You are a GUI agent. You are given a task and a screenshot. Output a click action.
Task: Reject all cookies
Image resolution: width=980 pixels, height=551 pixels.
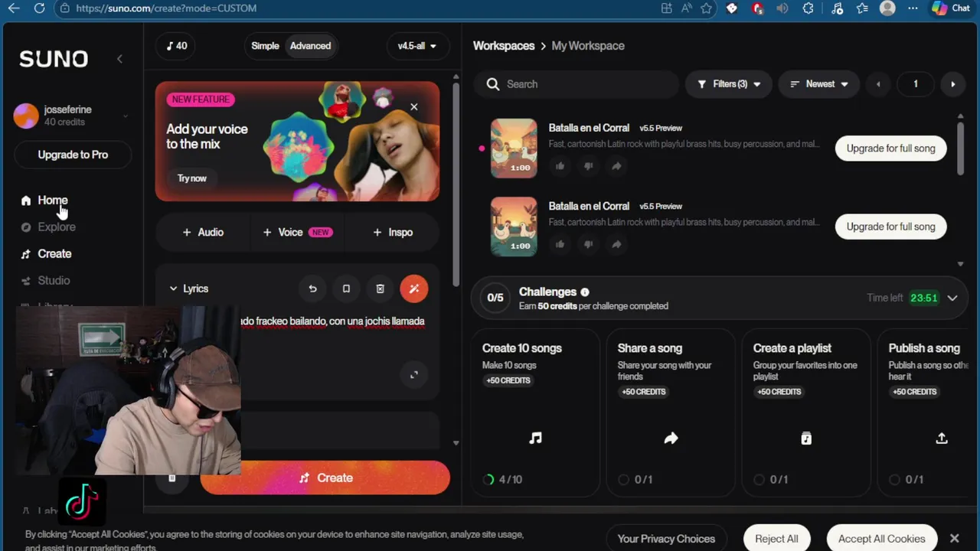[x=776, y=539]
